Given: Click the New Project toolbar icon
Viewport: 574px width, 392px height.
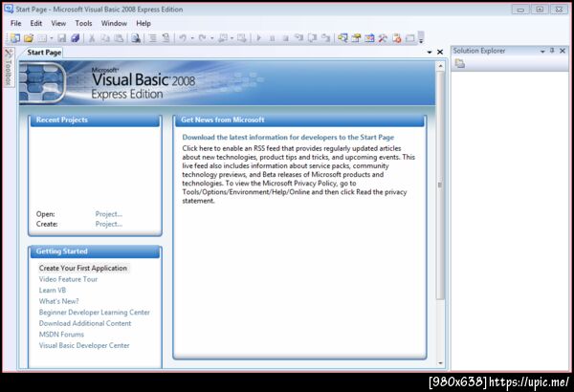Looking at the screenshot, I should [15, 37].
